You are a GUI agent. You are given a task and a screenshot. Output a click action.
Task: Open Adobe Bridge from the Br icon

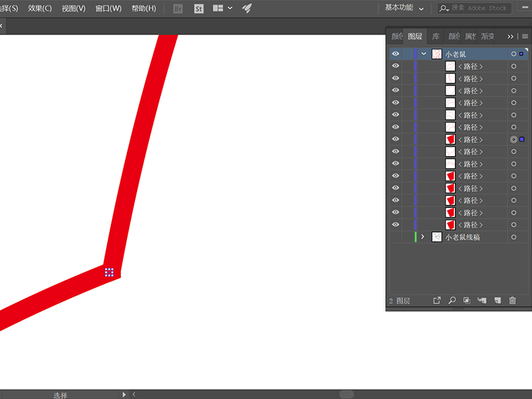coord(178,9)
